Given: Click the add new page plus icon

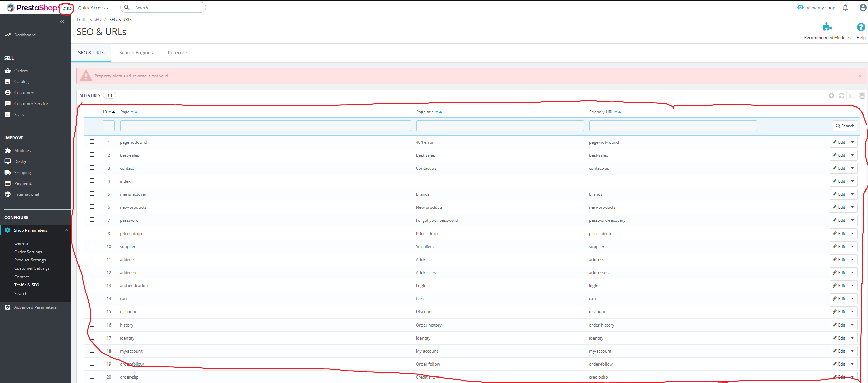Looking at the screenshot, I should click(x=831, y=96).
